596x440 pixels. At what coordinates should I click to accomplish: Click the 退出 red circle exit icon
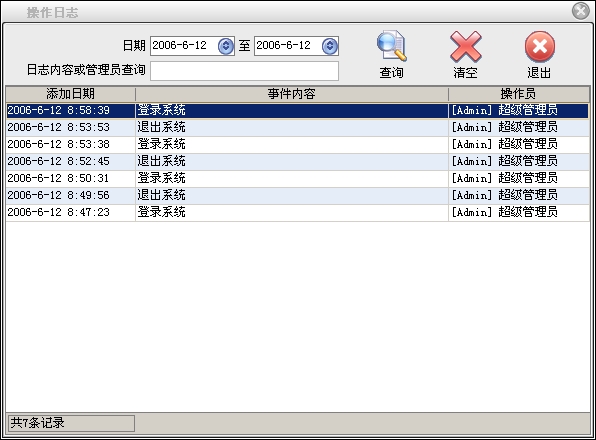coord(540,46)
